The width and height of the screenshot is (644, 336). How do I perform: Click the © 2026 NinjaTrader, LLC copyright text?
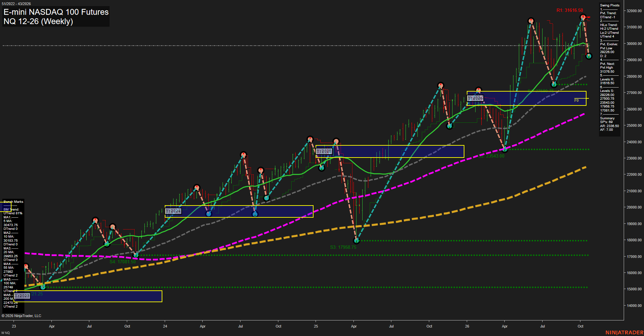[21, 316]
